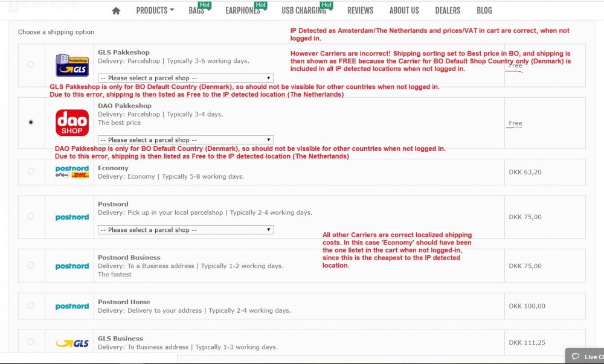The width and height of the screenshot is (604, 364).
Task: Go to the REVIEWS page
Action: tap(360, 10)
